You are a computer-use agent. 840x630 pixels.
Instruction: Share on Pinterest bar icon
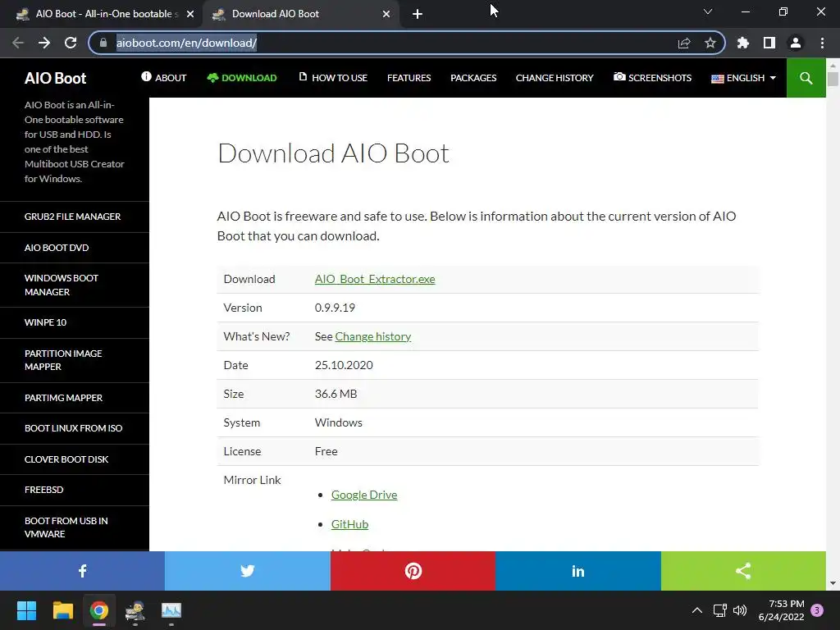coord(413,571)
